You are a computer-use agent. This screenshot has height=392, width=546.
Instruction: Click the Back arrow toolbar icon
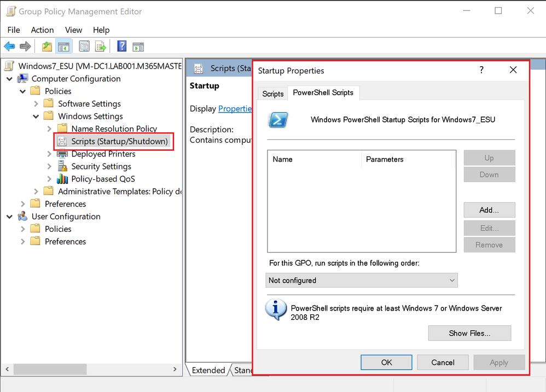pyautogui.click(x=9, y=46)
